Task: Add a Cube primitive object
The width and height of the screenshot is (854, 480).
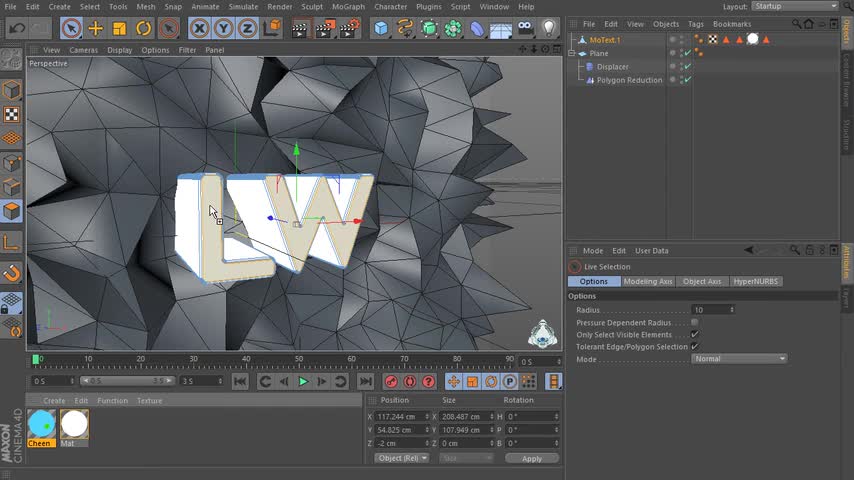Action: (381, 29)
